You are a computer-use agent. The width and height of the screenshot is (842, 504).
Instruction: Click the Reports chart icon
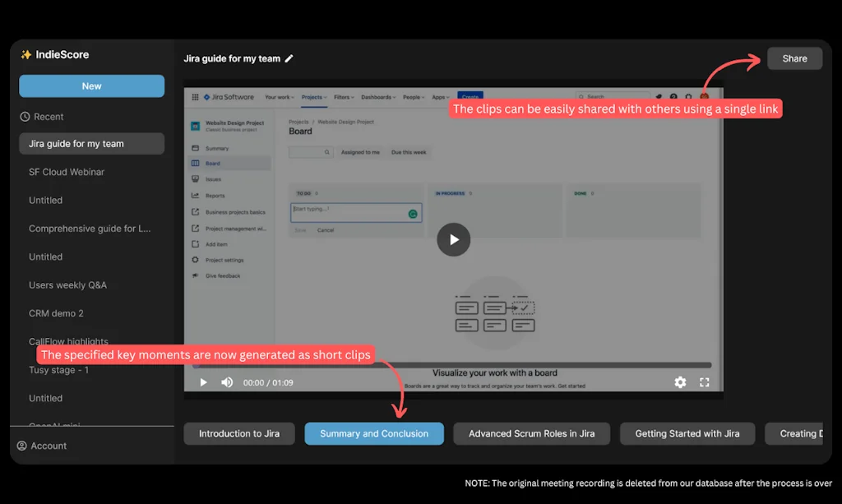(x=196, y=196)
